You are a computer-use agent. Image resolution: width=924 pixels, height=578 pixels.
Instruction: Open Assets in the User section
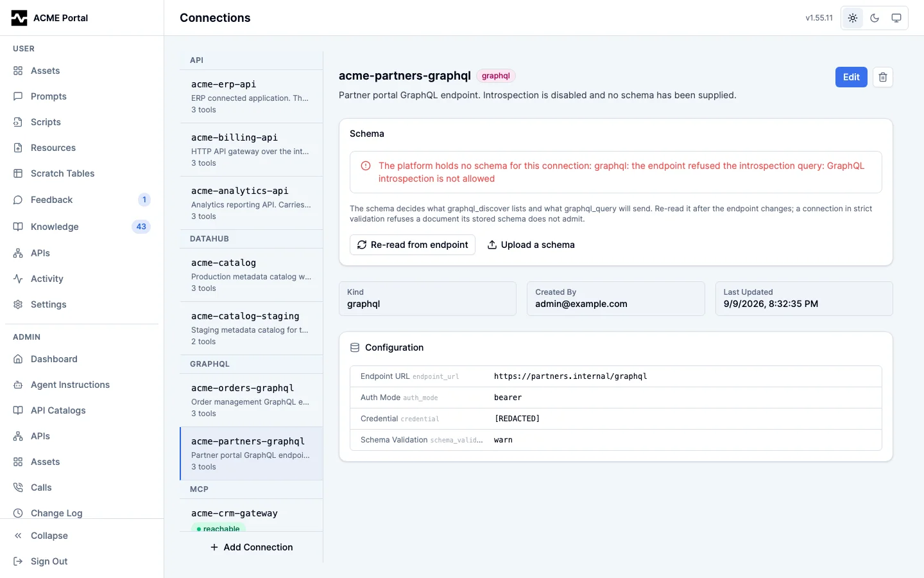pyautogui.click(x=81, y=71)
